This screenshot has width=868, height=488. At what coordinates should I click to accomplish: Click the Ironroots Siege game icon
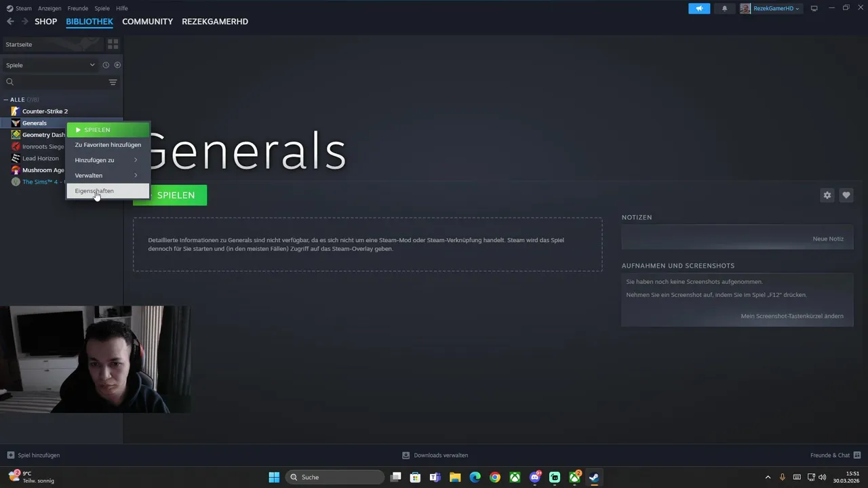[16, 146]
